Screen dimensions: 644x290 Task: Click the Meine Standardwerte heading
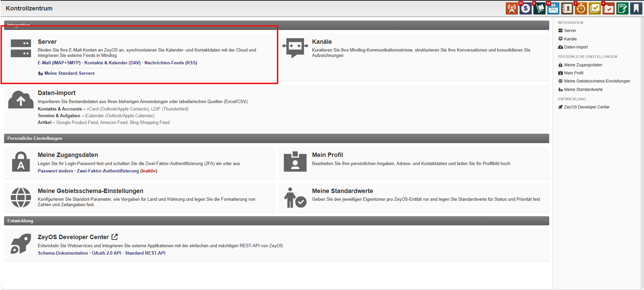tap(343, 191)
